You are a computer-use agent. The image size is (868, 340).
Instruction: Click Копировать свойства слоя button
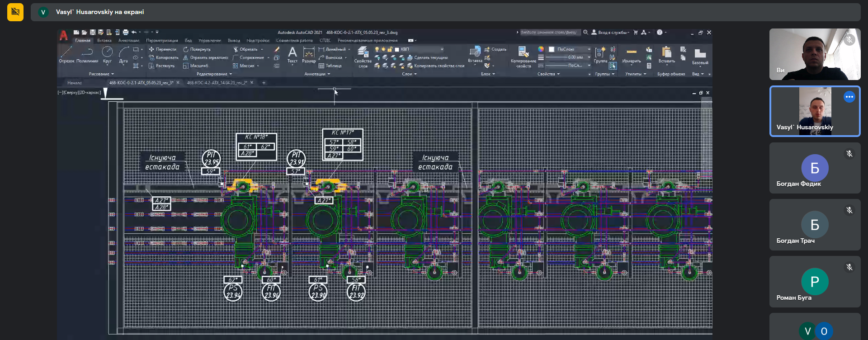click(x=435, y=66)
